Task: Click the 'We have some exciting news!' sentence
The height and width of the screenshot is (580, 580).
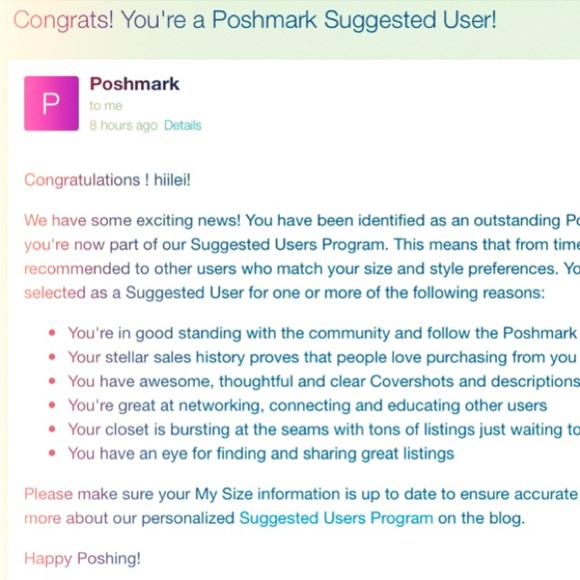Action: pyautogui.click(x=132, y=220)
